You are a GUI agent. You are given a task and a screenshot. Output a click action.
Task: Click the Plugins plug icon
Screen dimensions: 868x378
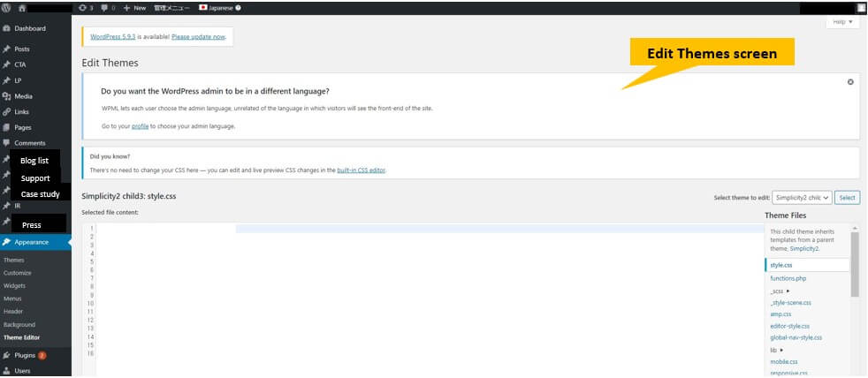(x=7, y=355)
